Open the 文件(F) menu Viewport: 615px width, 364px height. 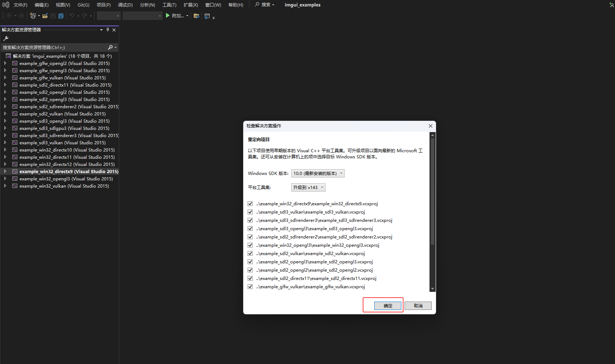[20, 5]
